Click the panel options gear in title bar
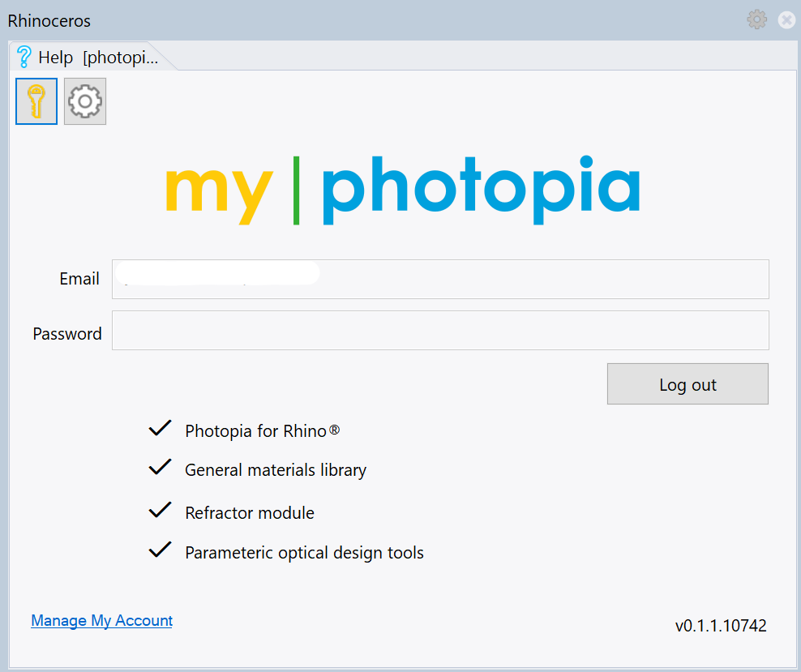Screen dimensions: 801x672 pyautogui.click(x=756, y=20)
